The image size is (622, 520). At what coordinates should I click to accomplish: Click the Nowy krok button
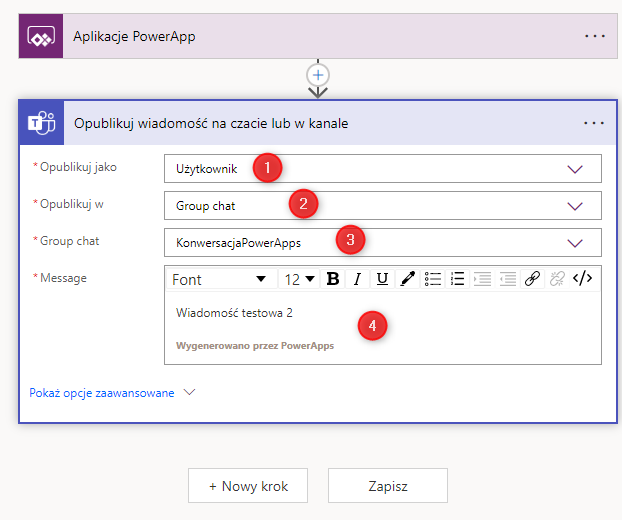coord(248,486)
